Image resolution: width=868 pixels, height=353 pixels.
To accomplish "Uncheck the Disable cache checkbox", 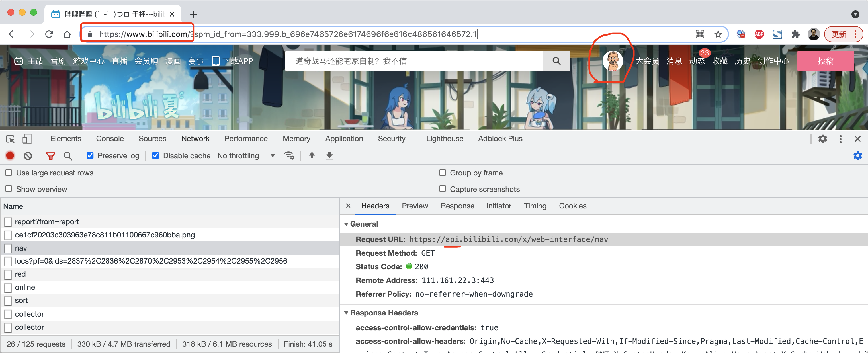I will click(x=155, y=156).
